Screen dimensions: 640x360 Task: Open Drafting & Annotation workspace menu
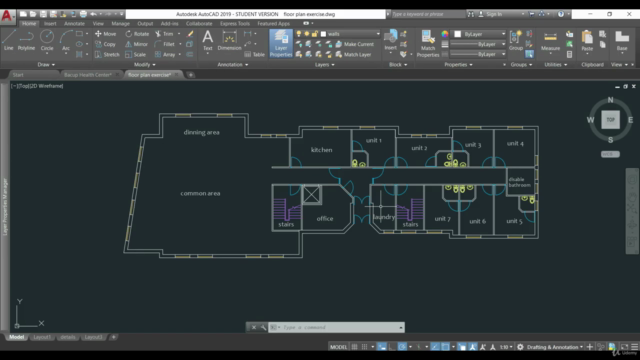pos(555,347)
